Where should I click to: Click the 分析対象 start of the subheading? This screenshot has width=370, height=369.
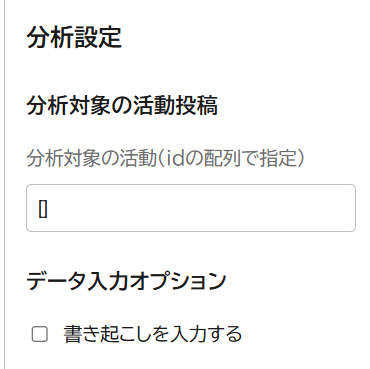67,106
